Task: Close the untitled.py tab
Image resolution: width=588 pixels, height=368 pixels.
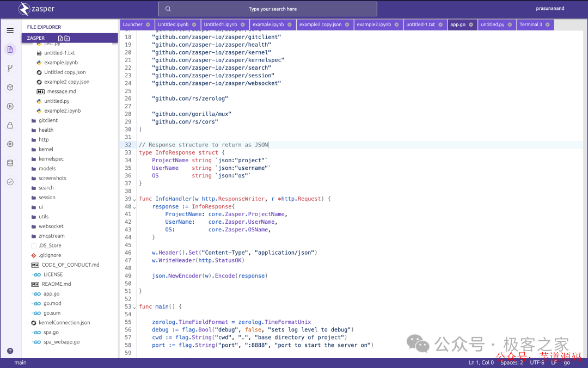Action: [510, 24]
